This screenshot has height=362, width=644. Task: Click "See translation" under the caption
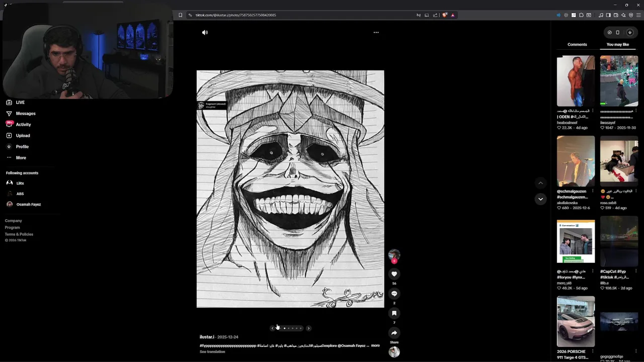point(212,351)
